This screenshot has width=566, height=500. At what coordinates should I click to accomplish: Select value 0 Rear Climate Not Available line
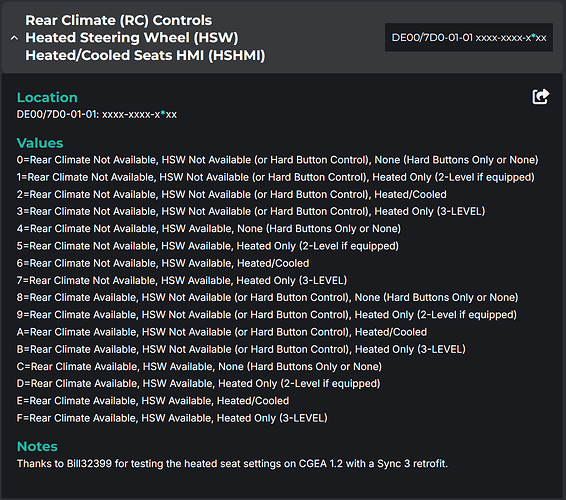pos(277,160)
